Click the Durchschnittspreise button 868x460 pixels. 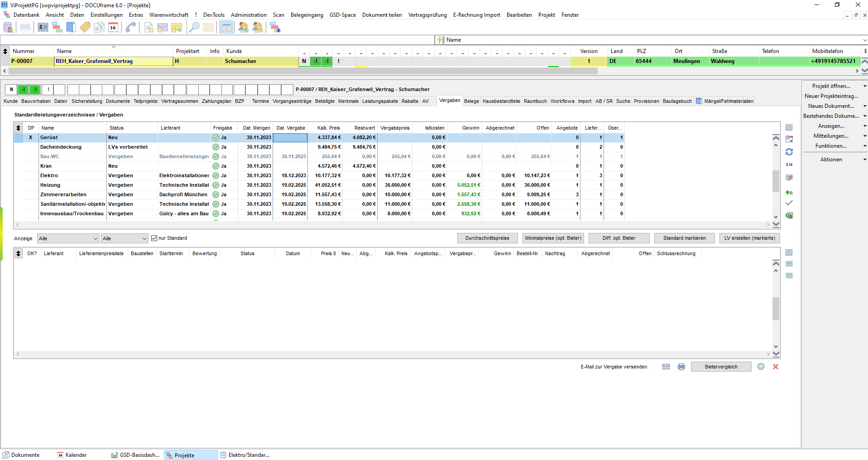pyautogui.click(x=487, y=238)
